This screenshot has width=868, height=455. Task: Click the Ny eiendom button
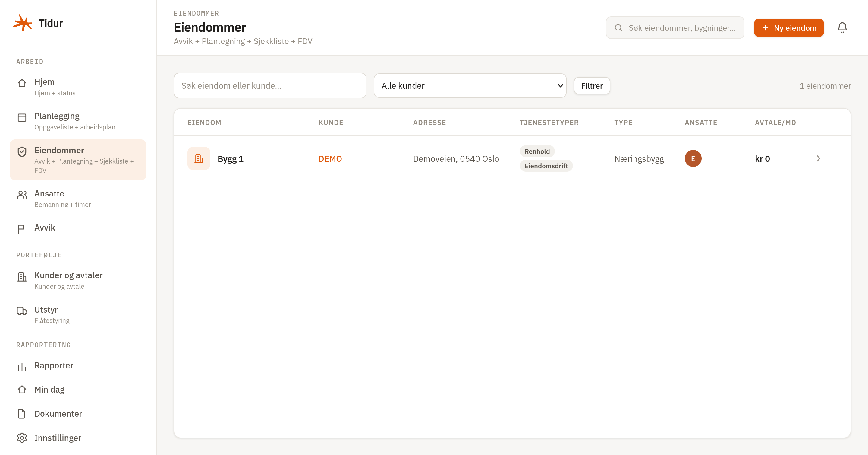pos(788,28)
